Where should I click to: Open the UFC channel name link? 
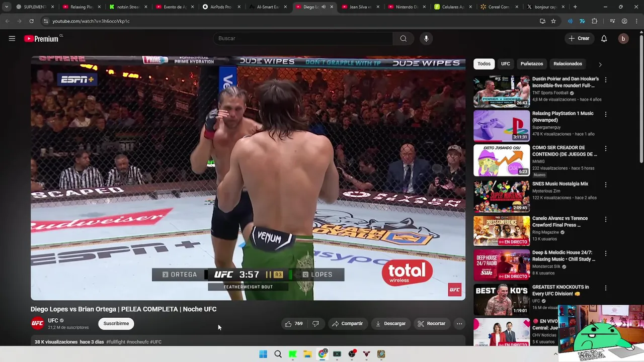53,321
